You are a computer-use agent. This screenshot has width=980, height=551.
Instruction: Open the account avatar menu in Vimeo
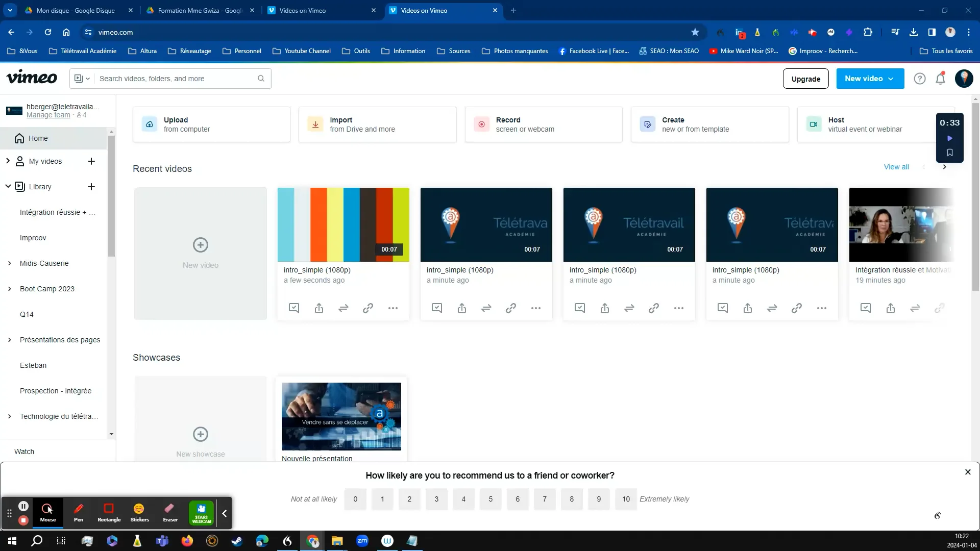coord(964,79)
